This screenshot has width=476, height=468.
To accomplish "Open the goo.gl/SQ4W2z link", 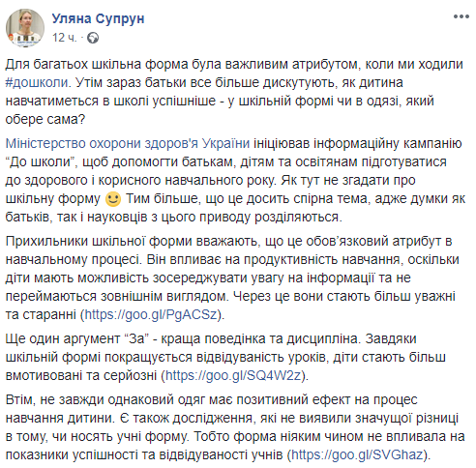I will pos(233,375).
